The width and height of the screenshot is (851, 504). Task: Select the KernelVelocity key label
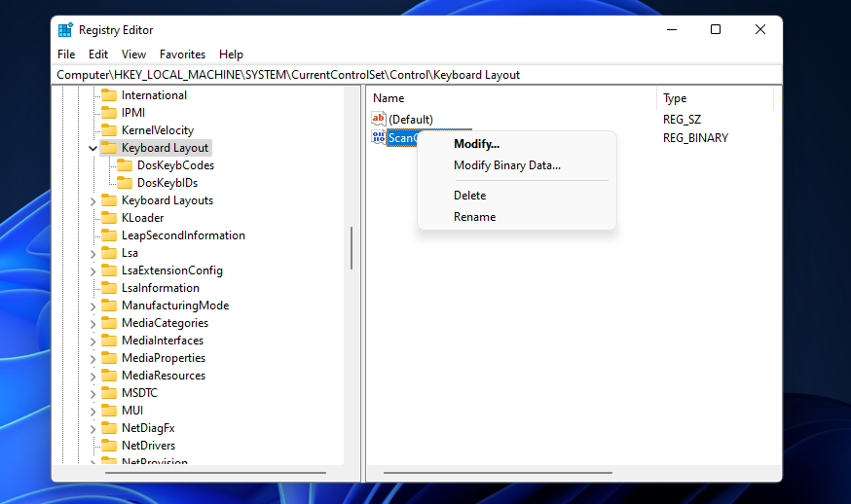[158, 130]
